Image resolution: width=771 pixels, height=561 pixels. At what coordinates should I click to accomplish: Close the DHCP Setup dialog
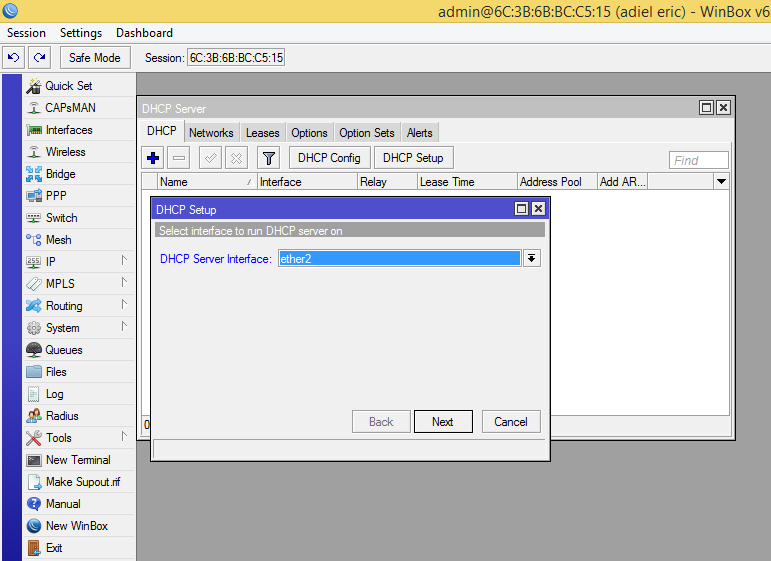538,208
